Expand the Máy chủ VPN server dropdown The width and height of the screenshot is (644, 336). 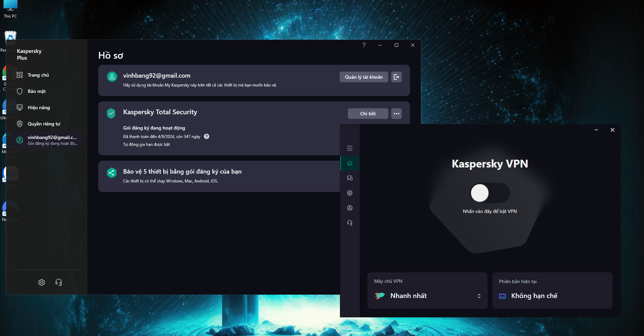tap(427, 291)
